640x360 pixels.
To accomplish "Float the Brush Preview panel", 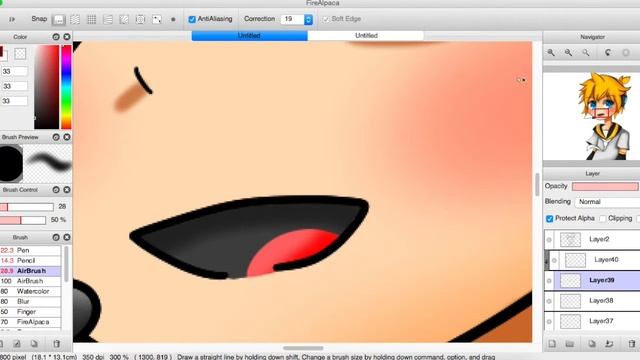I will [x=56, y=137].
